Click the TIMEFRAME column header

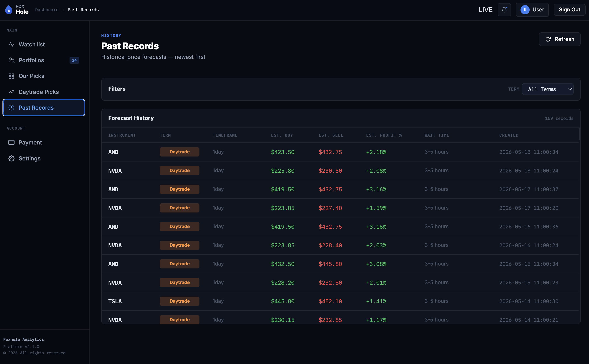click(x=225, y=135)
